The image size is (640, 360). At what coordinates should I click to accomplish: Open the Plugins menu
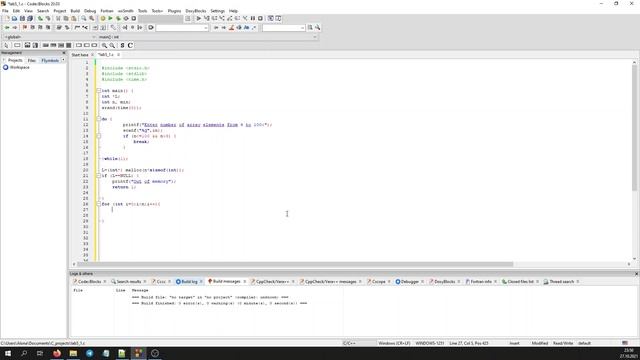coord(174,11)
